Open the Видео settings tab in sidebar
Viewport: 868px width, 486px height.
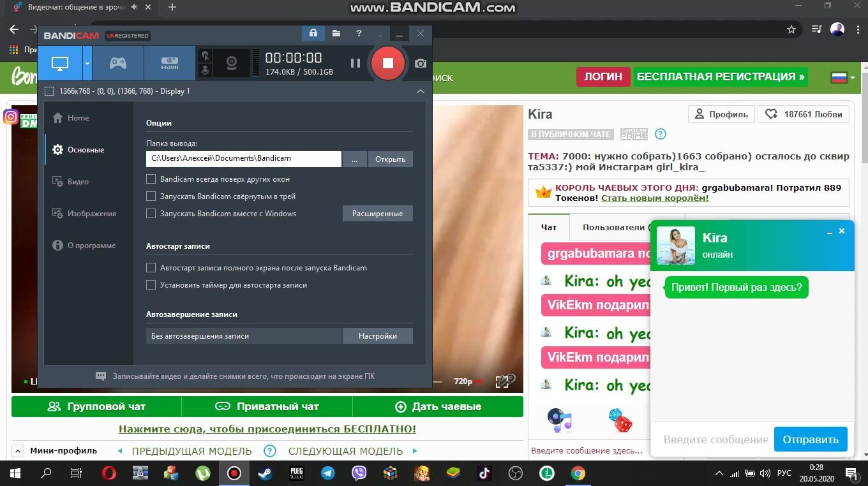coord(78,182)
